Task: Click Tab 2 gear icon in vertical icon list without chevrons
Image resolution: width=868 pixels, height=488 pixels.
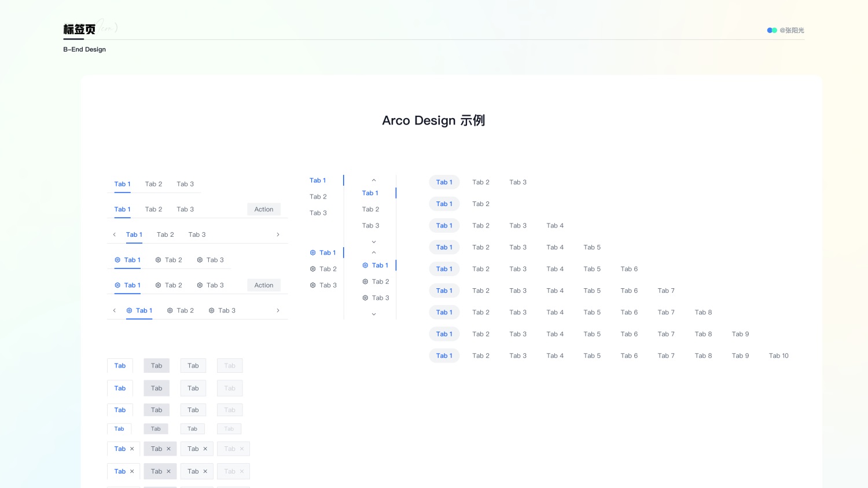Action: click(x=312, y=269)
